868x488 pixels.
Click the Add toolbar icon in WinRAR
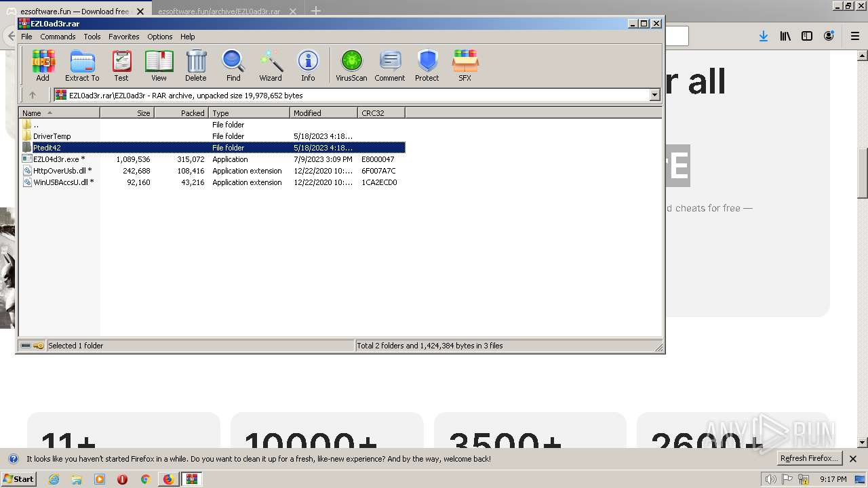43,66
